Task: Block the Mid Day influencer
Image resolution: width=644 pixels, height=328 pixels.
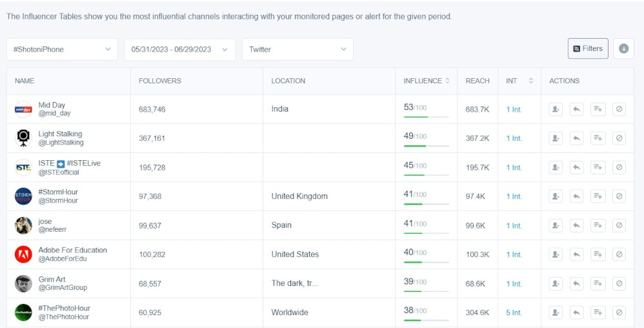Action: click(619, 109)
